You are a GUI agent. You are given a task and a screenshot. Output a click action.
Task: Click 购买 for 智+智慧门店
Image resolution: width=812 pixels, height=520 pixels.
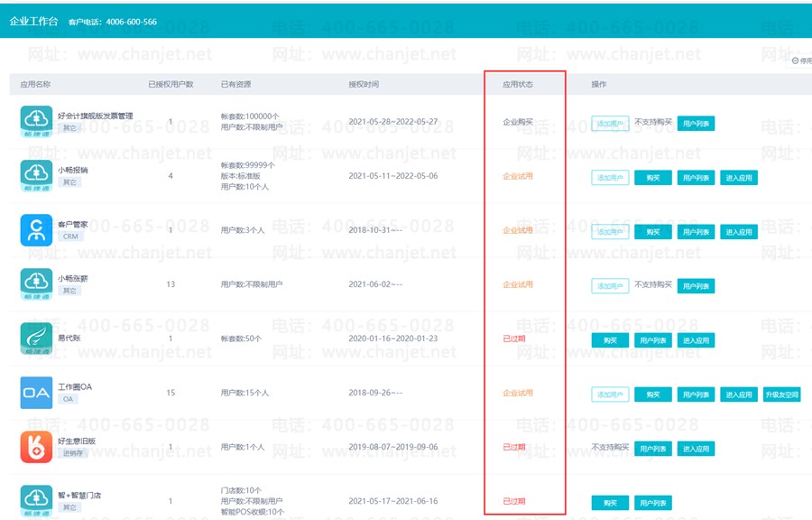click(x=610, y=503)
